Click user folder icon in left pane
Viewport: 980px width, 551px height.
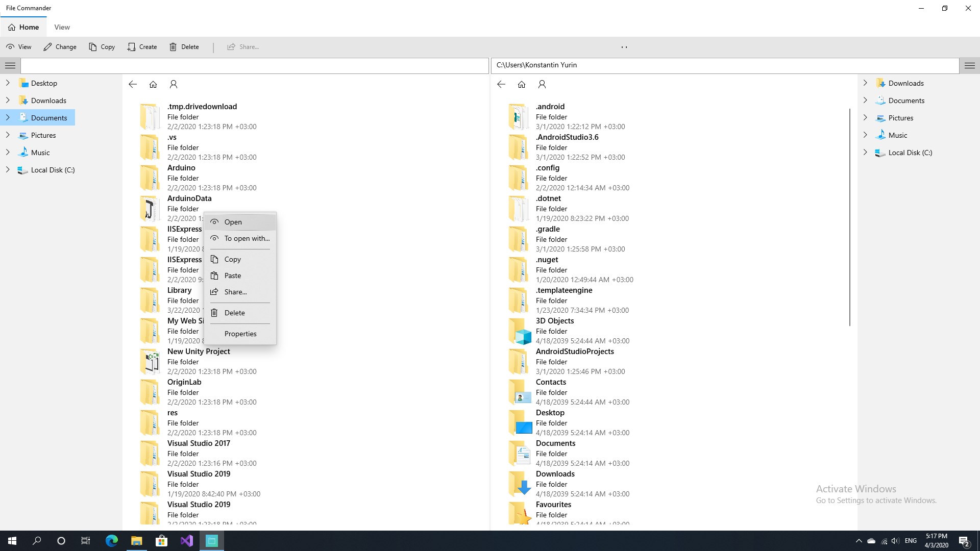174,84
